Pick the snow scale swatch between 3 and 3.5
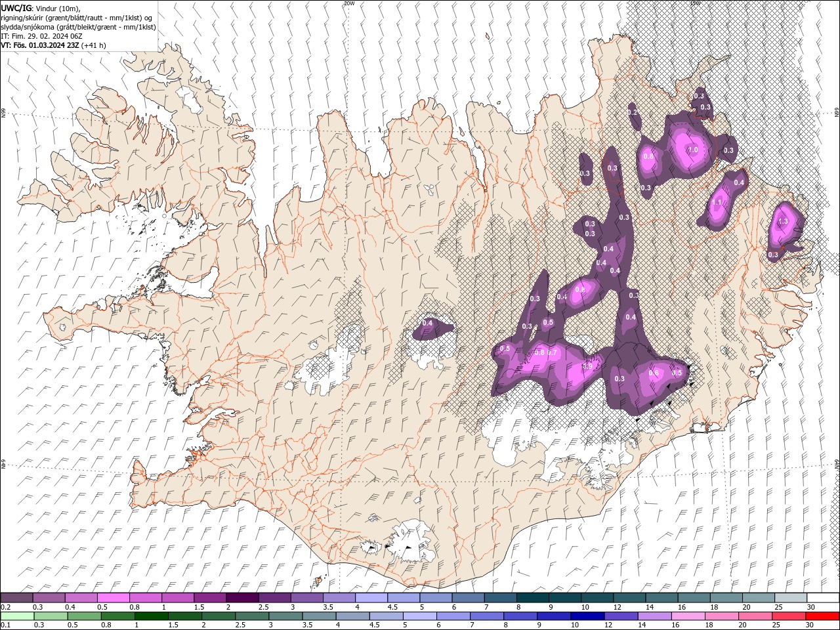Image resolution: width=840 pixels, height=630 pixels. [307, 598]
